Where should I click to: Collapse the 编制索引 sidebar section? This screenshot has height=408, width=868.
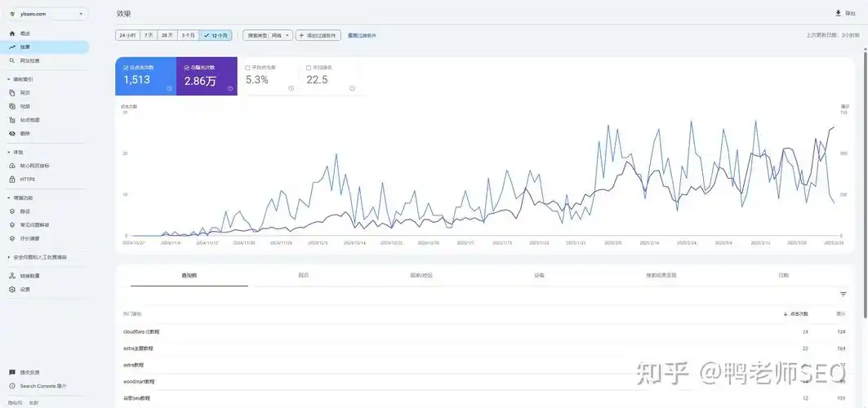pos(8,79)
